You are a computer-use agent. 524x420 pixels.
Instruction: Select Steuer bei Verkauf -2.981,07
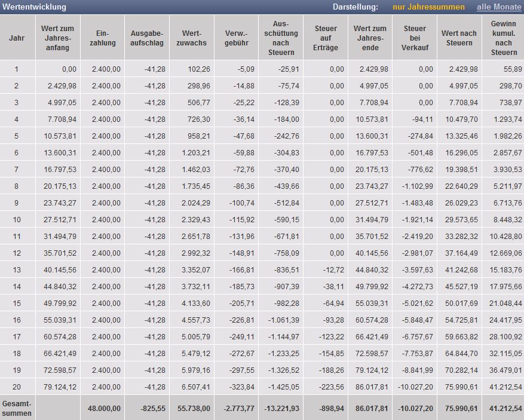418,253
